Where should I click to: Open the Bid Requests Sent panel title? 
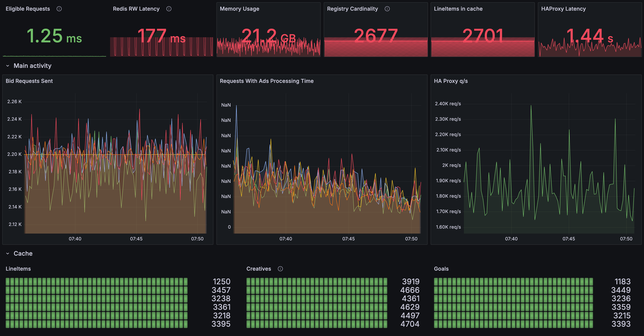tap(29, 81)
